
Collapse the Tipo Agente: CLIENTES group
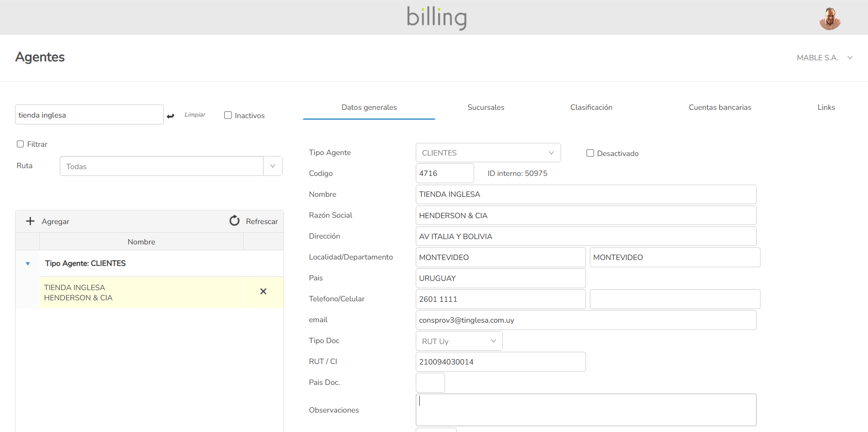click(28, 263)
